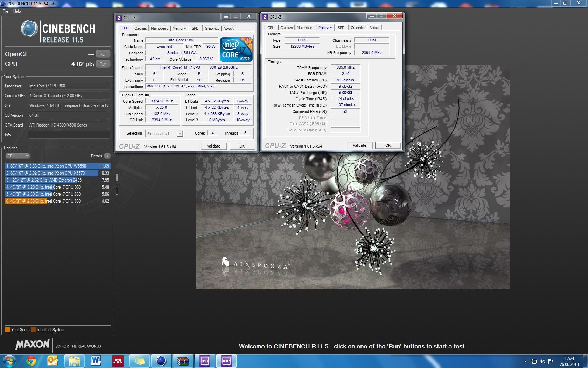Click the rendered spheres image in Cinebench
The height and width of the screenshot is (368, 588).
click(x=353, y=177)
